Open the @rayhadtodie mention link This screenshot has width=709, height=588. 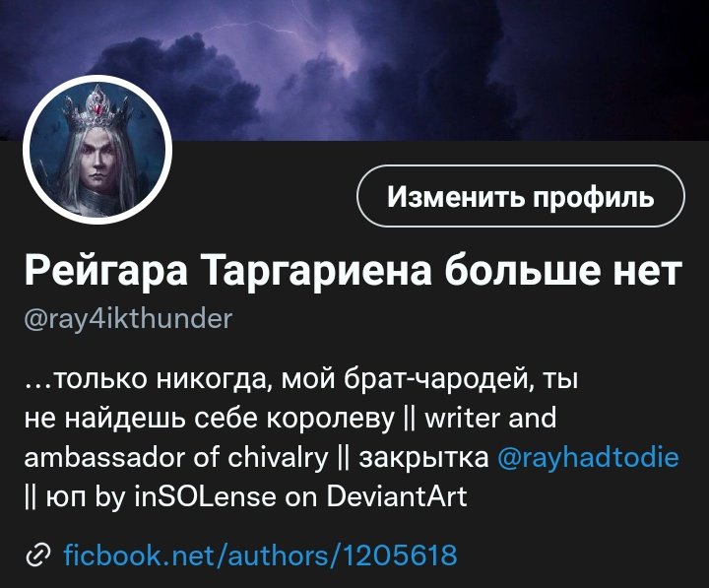(x=588, y=457)
